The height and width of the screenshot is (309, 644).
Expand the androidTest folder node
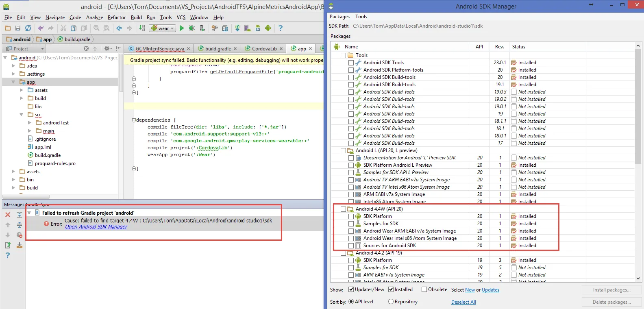[x=30, y=122]
